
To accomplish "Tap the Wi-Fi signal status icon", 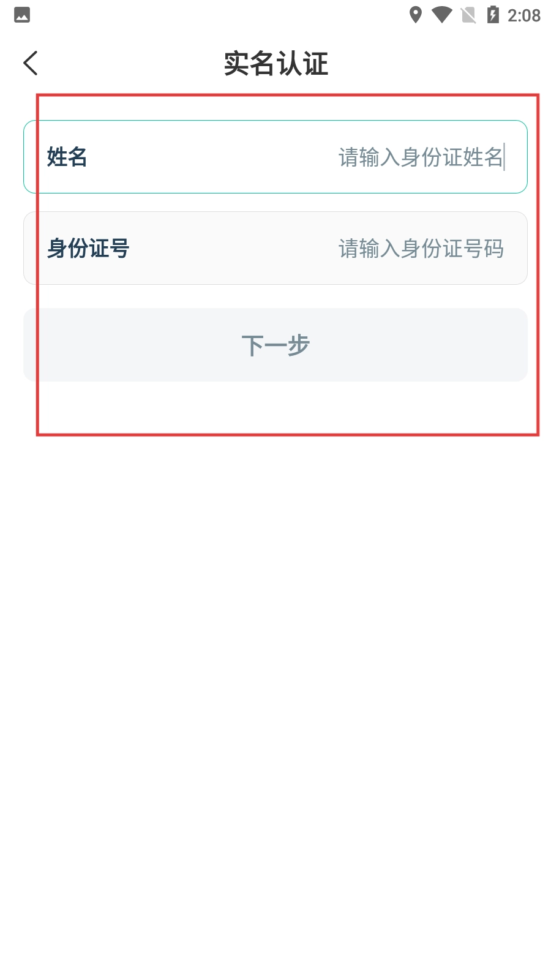I will coord(441,15).
